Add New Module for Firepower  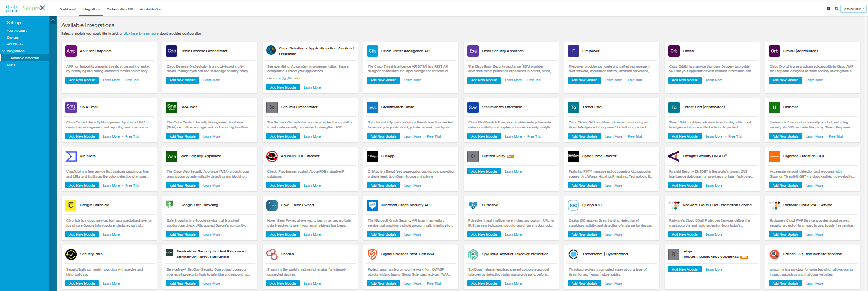(x=584, y=80)
